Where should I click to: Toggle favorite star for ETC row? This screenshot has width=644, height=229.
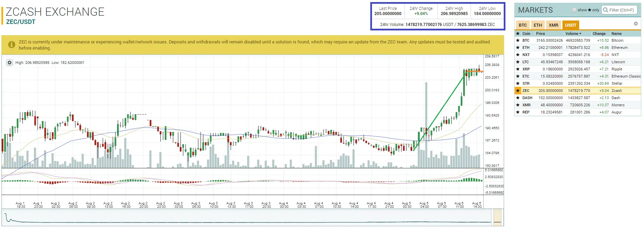[518, 76]
